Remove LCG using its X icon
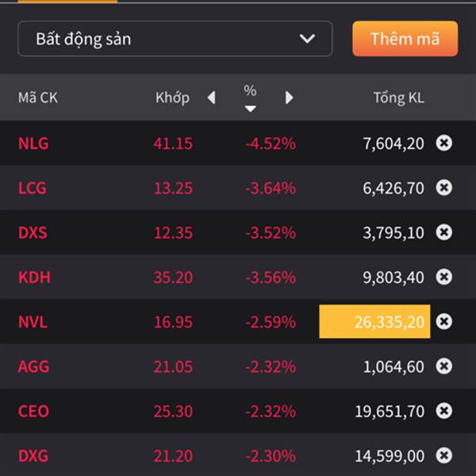 point(443,187)
